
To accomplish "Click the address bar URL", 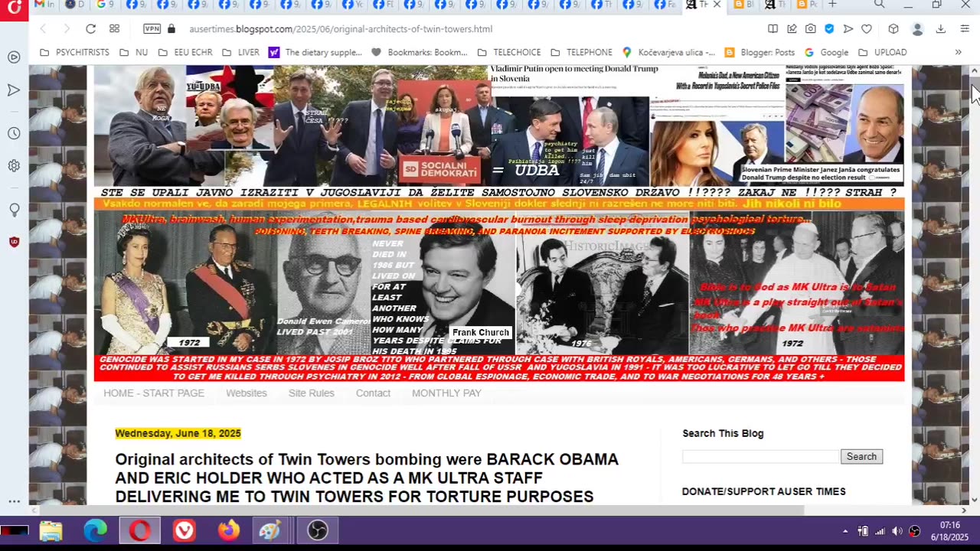I will pos(341,29).
